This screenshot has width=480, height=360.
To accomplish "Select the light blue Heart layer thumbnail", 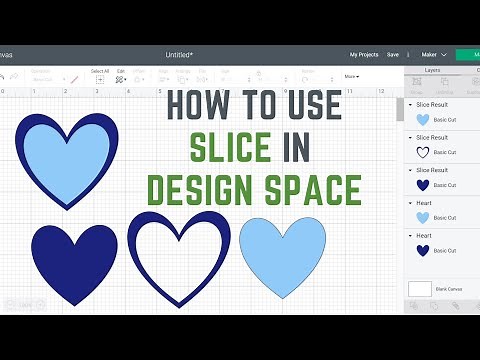I will (423, 218).
